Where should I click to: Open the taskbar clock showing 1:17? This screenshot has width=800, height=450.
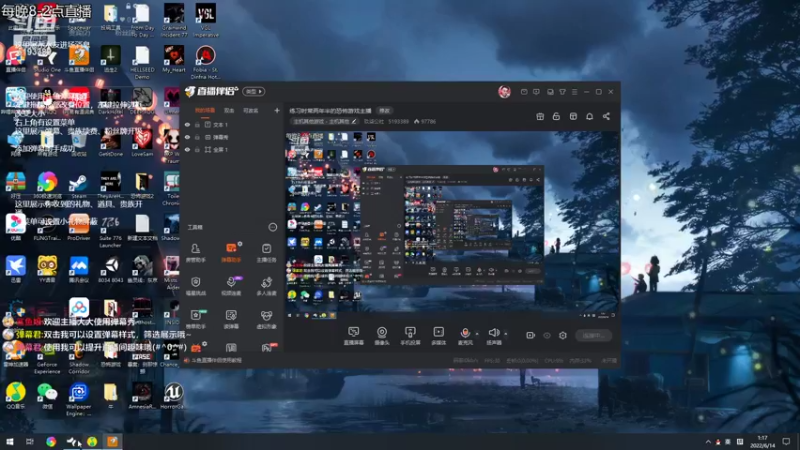[x=762, y=442]
